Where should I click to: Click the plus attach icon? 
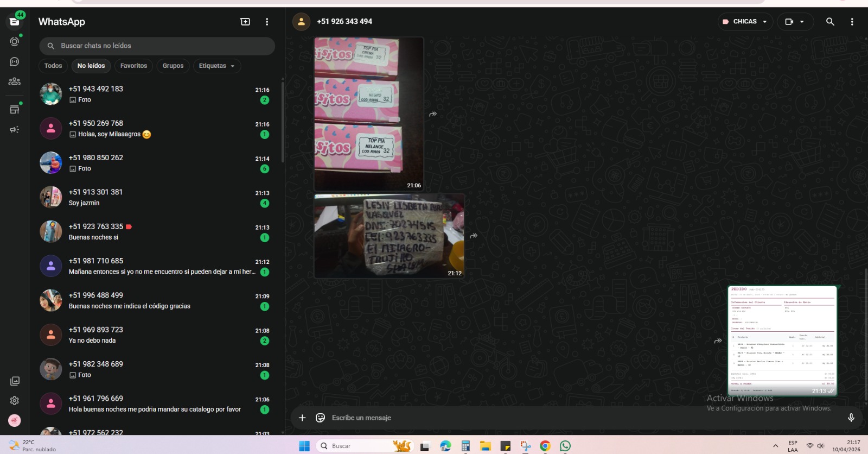point(302,418)
